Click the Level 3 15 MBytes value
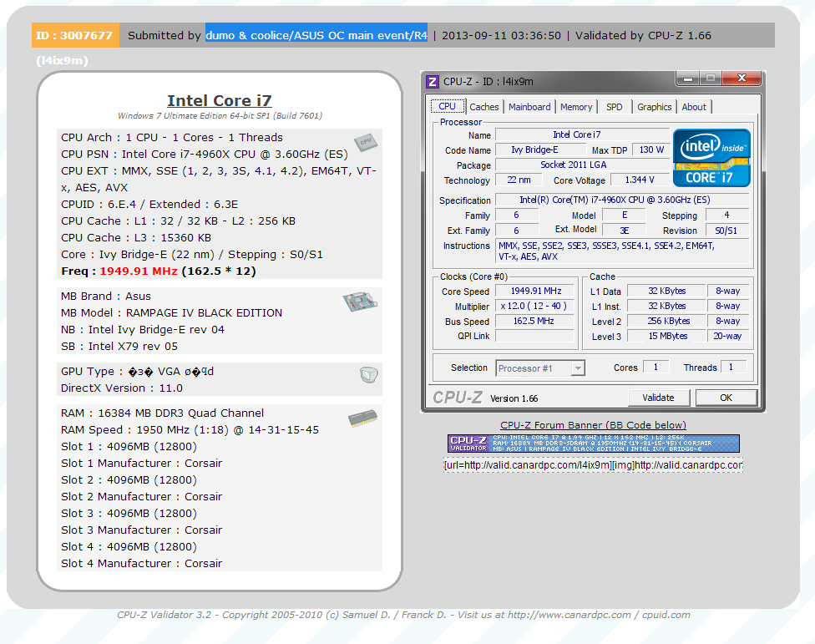 point(667,337)
